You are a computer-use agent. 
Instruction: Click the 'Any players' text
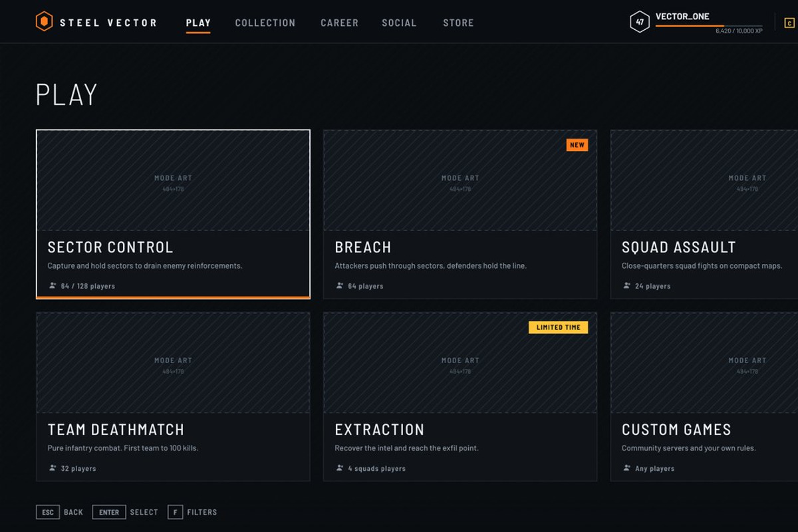click(x=655, y=468)
